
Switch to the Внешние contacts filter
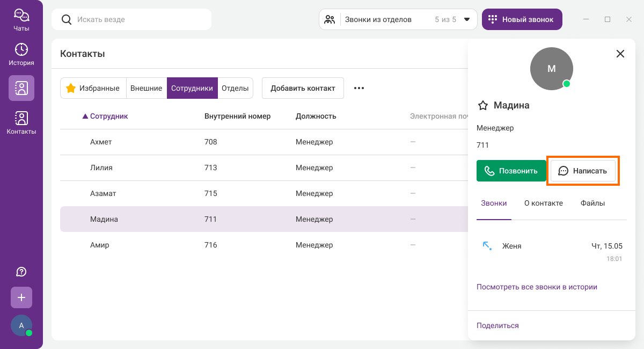click(146, 88)
